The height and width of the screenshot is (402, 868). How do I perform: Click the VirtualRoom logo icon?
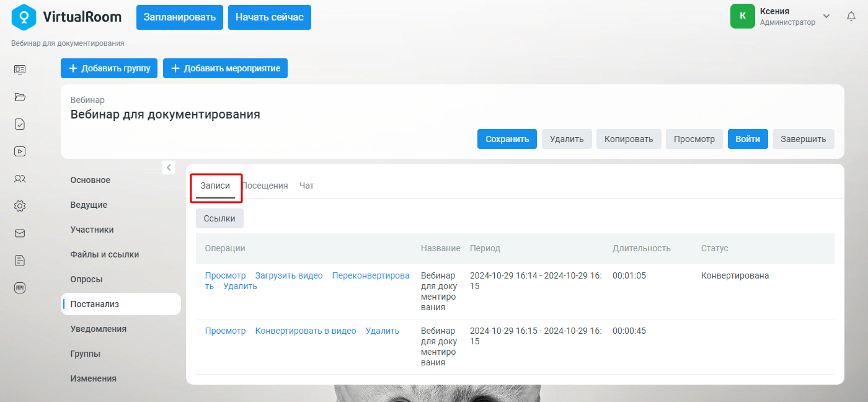24,17
